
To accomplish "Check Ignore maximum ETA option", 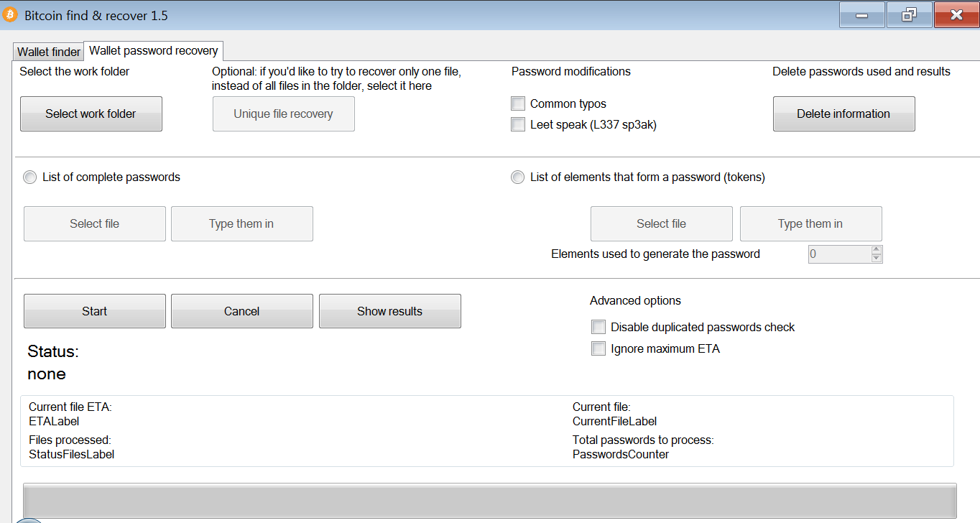I will point(598,348).
